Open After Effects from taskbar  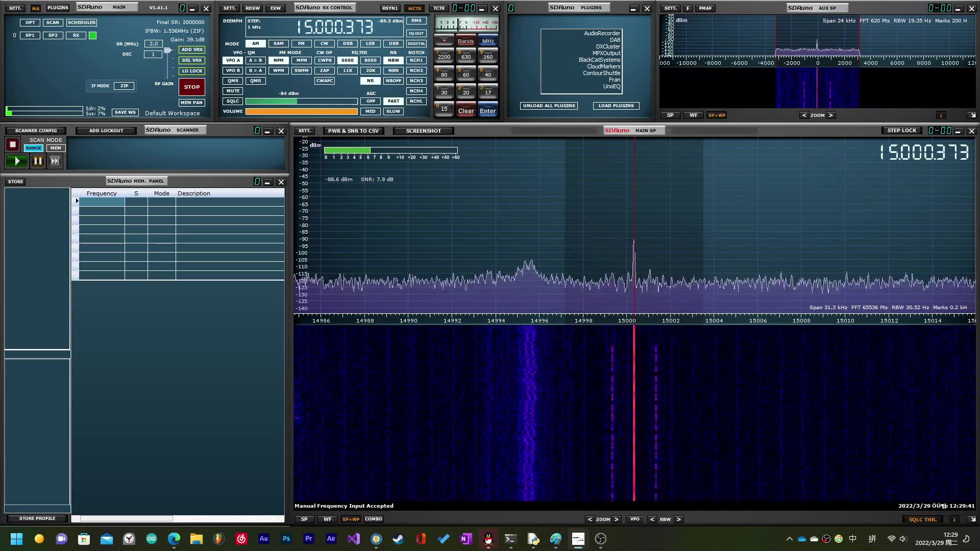[331, 539]
